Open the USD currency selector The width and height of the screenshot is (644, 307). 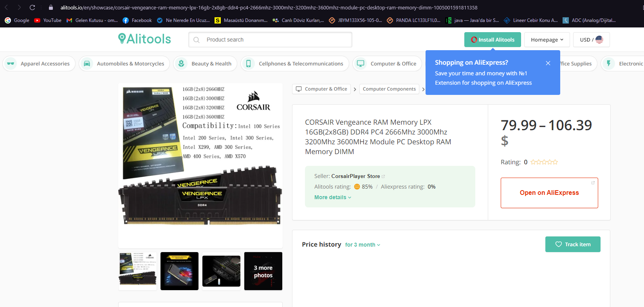pyautogui.click(x=591, y=40)
